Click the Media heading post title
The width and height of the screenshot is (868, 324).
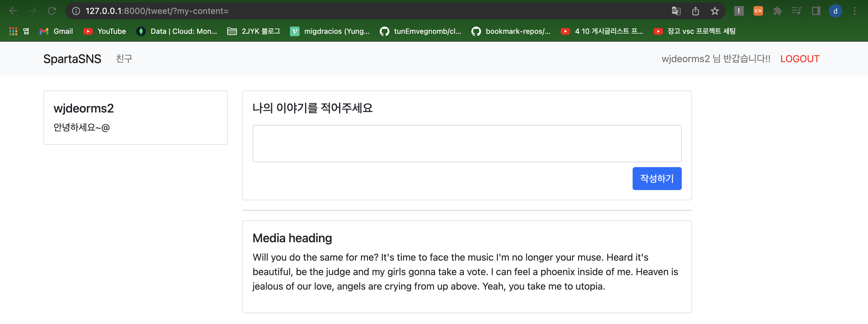coord(292,238)
